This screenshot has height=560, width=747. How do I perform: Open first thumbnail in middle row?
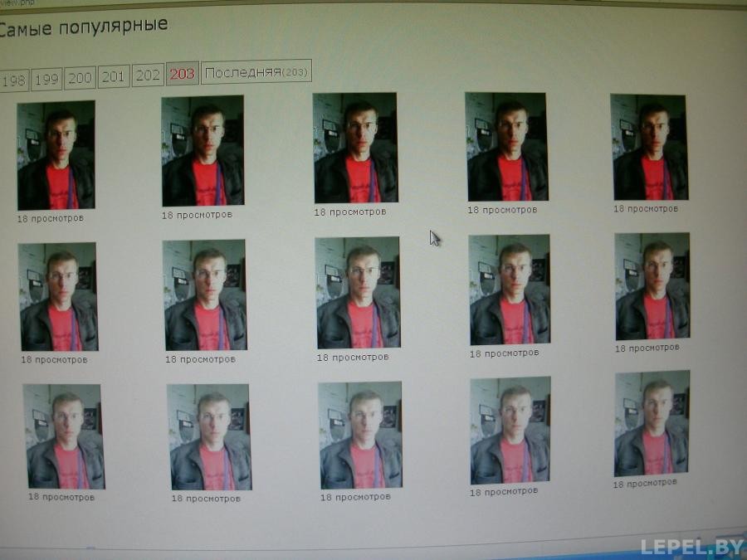(x=59, y=297)
